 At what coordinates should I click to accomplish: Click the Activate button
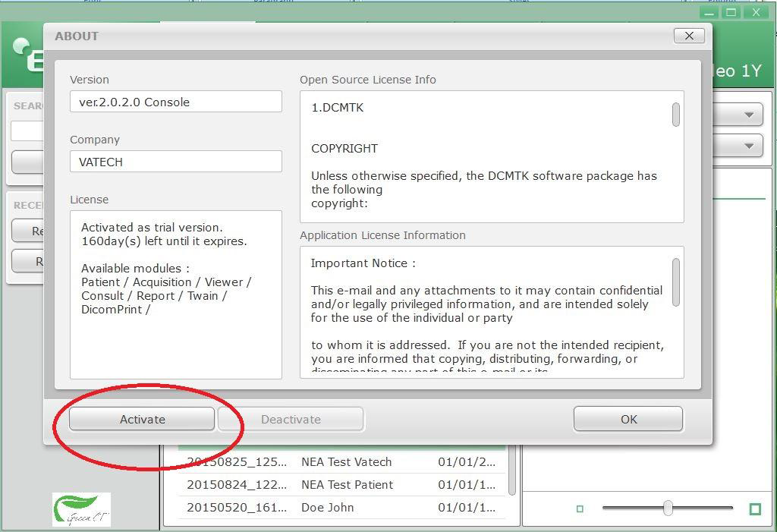point(142,420)
